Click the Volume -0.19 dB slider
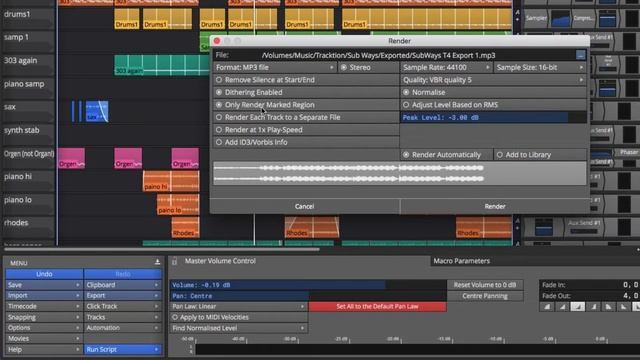The height and width of the screenshot is (360, 640). click(308, 285)
